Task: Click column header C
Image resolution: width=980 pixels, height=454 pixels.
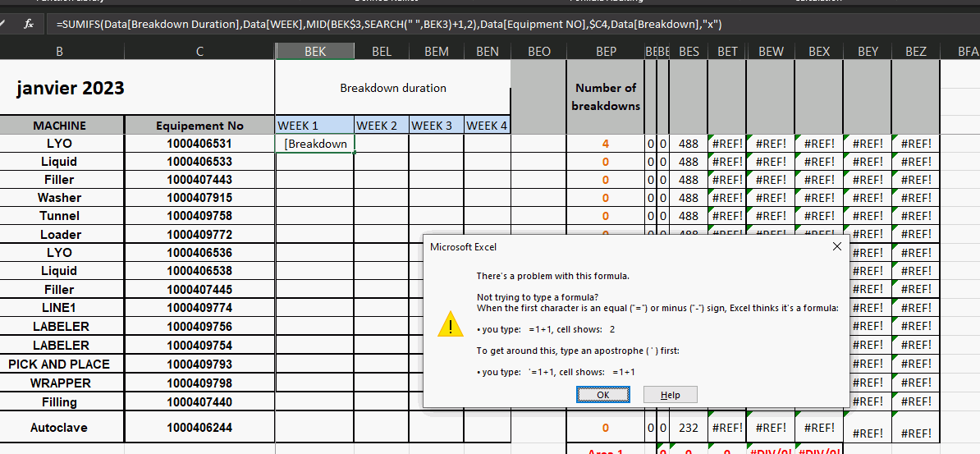Action: (x=199, y=52)
